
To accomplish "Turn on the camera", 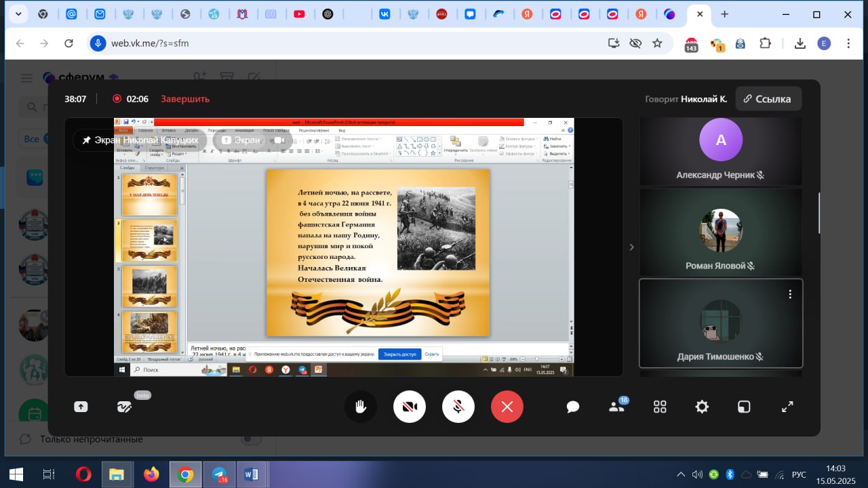I will 410,407.
